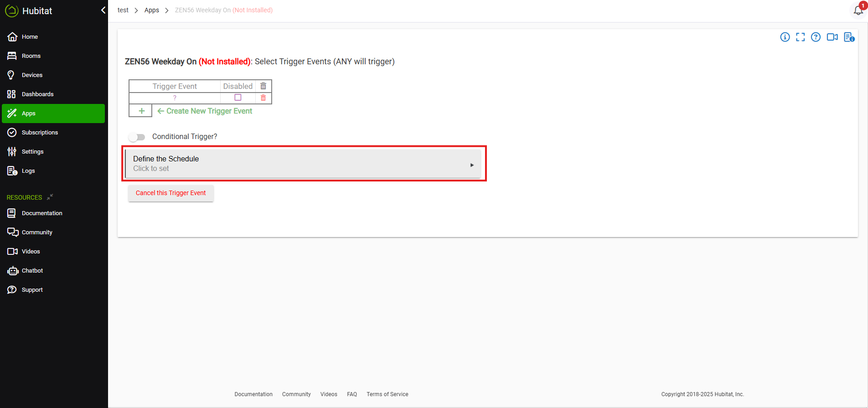The image size is (868, 408).
Task: Expand Define the Schedule
Action: 303,164
